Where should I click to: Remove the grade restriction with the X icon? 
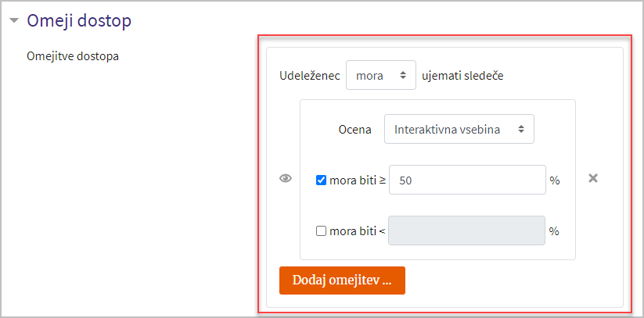click(593, 178)
